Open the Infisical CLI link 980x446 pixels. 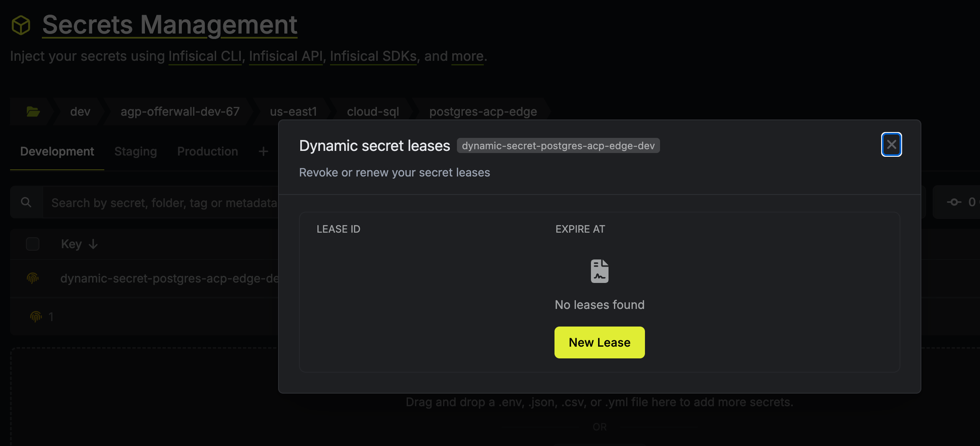tap(205, 56)
